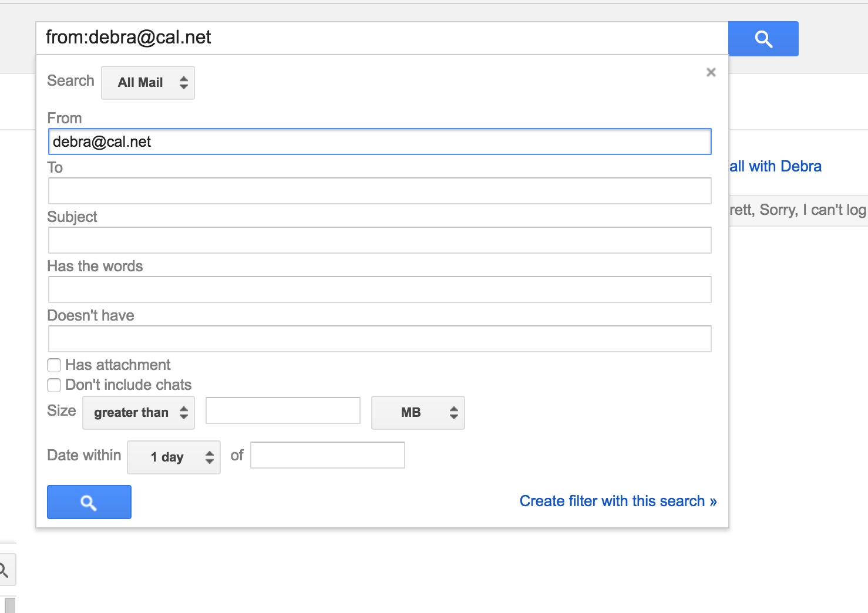This screenshot has height=613, width=868.
Task: Click the Subject input field
Action: coord(379,240)
